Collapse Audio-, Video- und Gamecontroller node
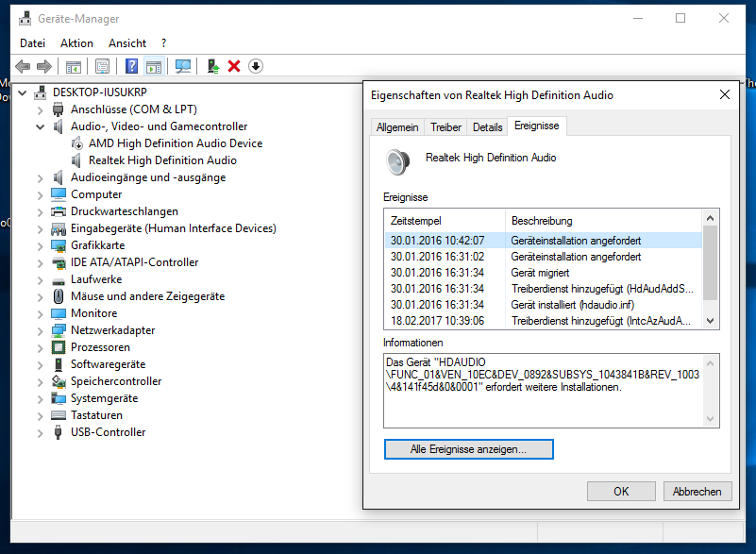The height and width of the screenshot is (554, 756). 40,126
